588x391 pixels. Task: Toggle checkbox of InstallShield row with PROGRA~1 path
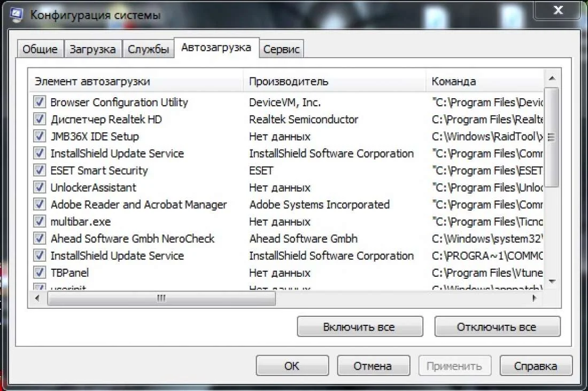[40, 256]
